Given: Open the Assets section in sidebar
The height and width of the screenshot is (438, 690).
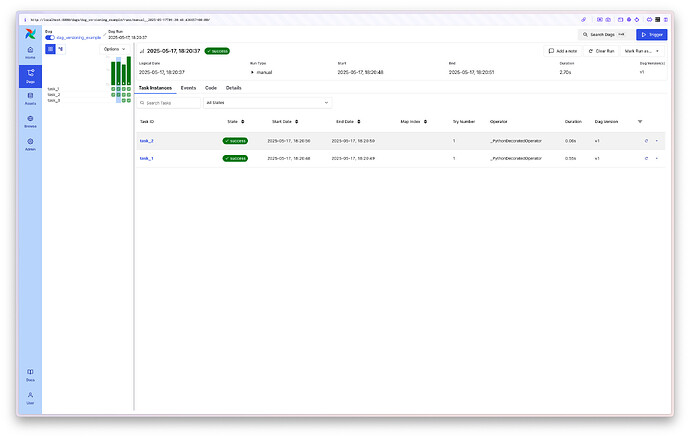Looking at the screenshot, I should pos(30,97).
